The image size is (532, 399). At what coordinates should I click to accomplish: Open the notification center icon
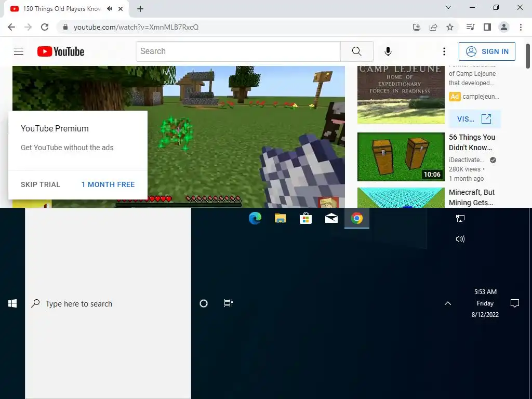click(515, 303)
